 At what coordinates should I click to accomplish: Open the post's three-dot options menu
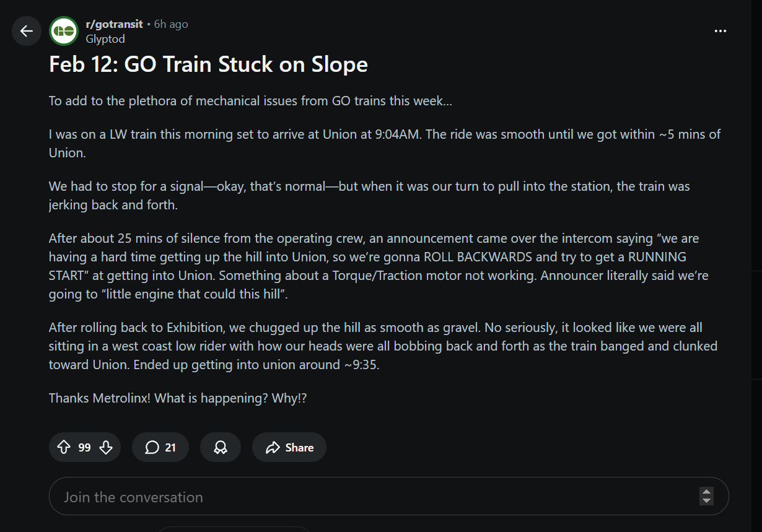[x=720, y=31]
